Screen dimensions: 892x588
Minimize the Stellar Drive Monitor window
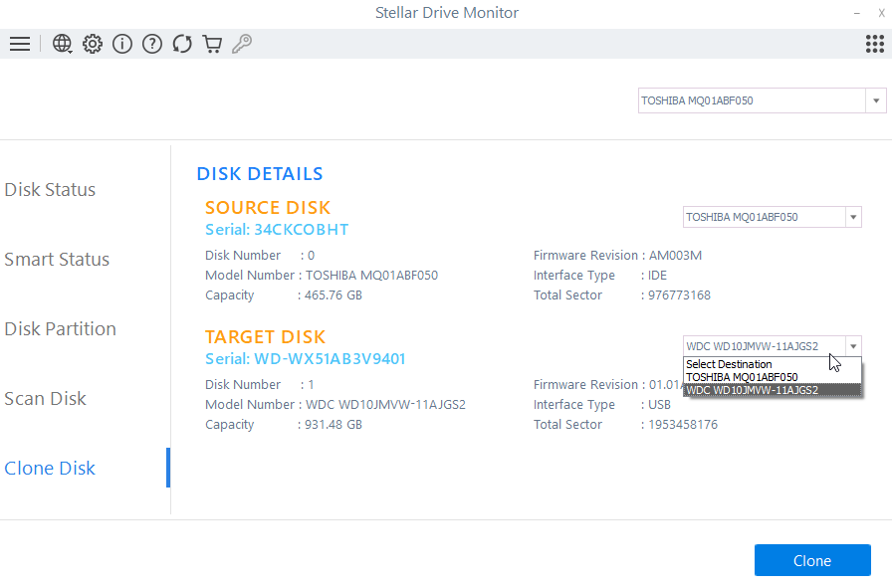857,13
